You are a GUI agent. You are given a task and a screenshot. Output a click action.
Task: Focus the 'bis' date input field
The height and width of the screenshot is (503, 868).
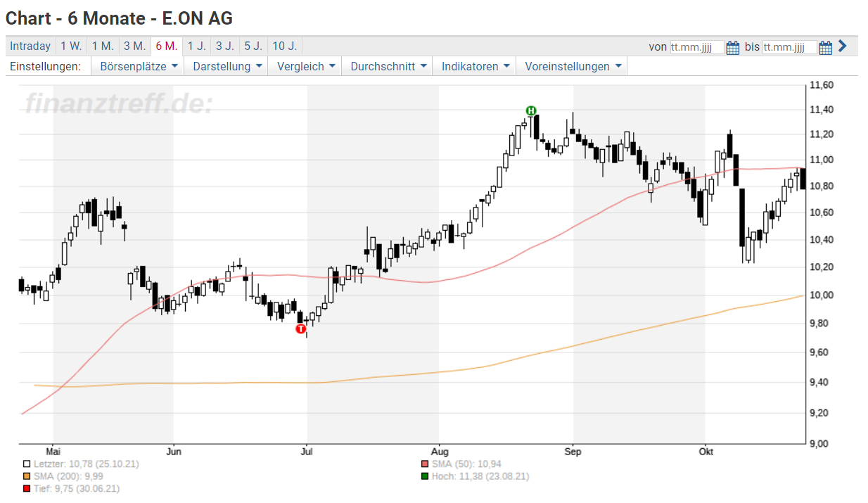tap(790, 47)
